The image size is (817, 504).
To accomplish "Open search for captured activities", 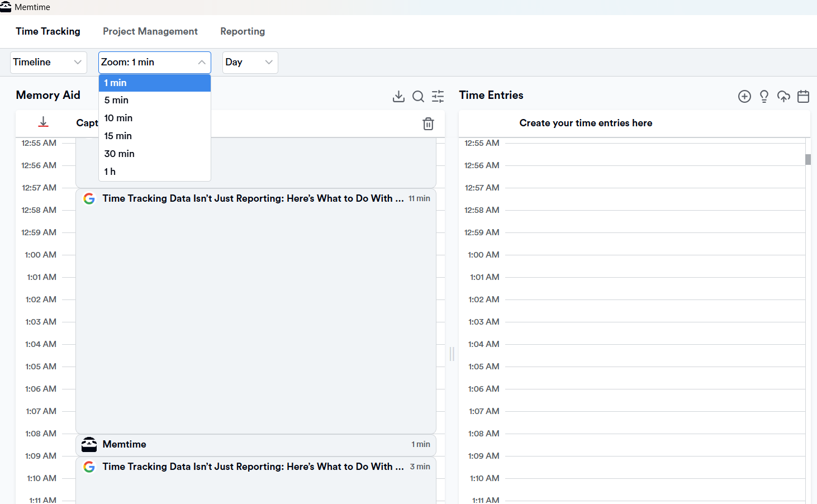I will tap(418, 96).
